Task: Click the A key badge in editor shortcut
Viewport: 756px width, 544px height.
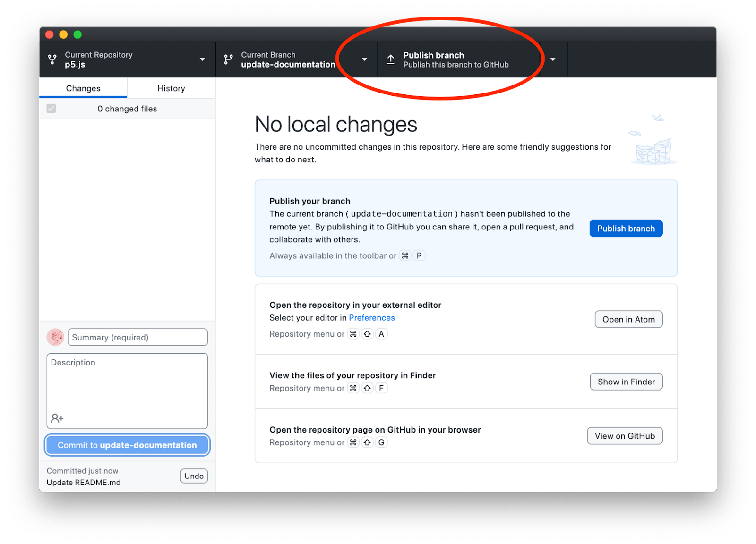Action: [381, 334]
